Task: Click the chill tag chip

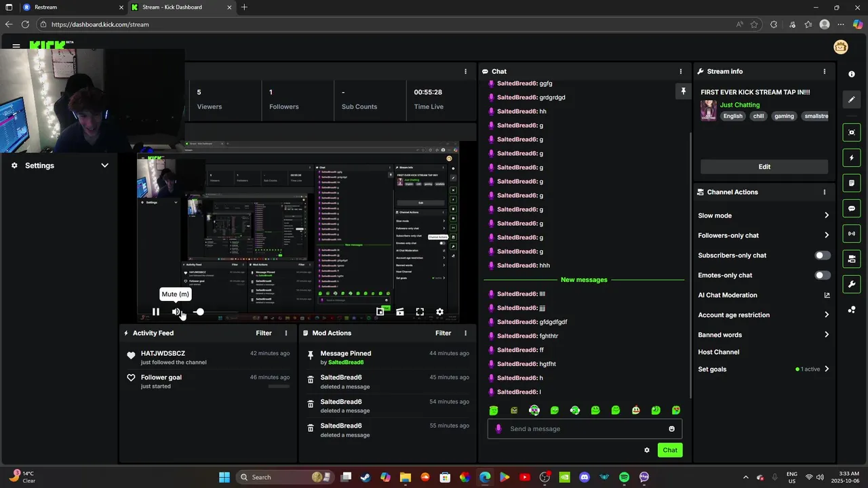Action: [758, 116]
